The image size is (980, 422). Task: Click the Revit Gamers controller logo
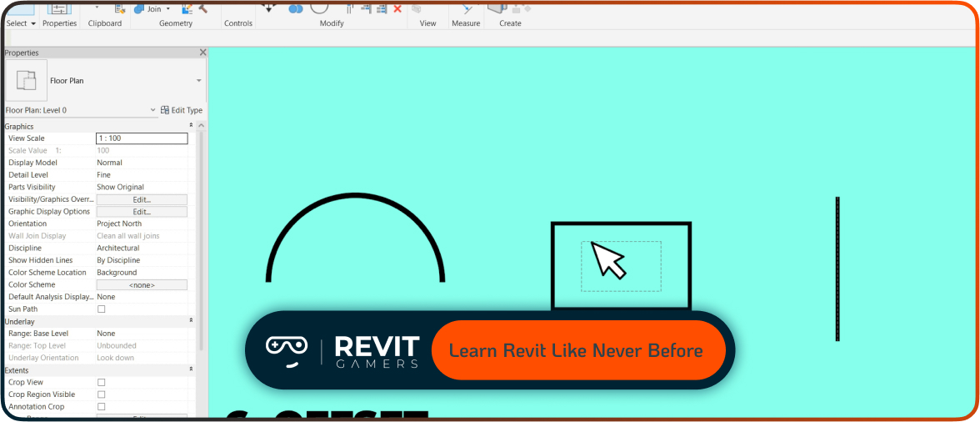point(287,351)
